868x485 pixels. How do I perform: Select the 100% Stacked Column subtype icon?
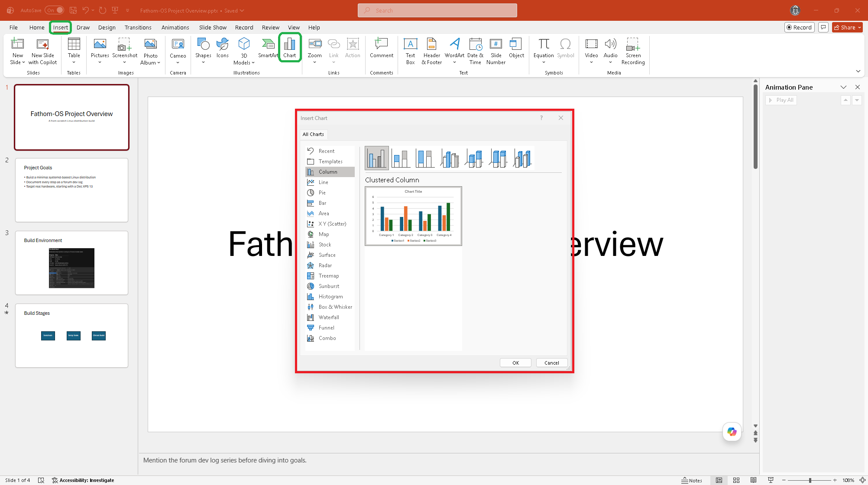[425, 158]
